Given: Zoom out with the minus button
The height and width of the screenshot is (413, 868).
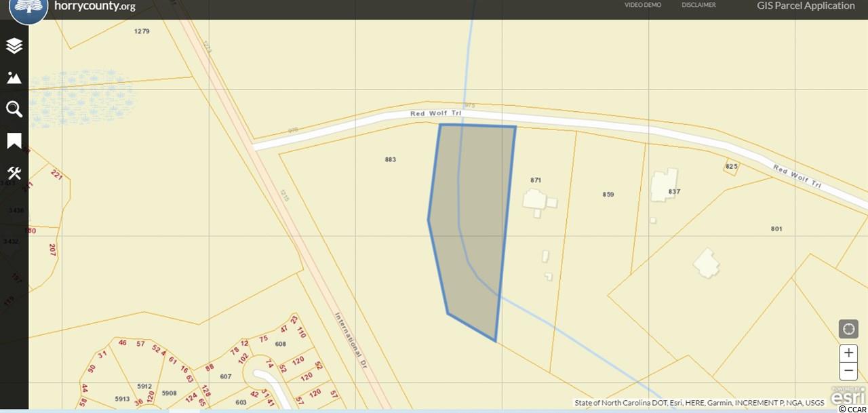Looking at the screenshot, I should (x=848, y=371).
